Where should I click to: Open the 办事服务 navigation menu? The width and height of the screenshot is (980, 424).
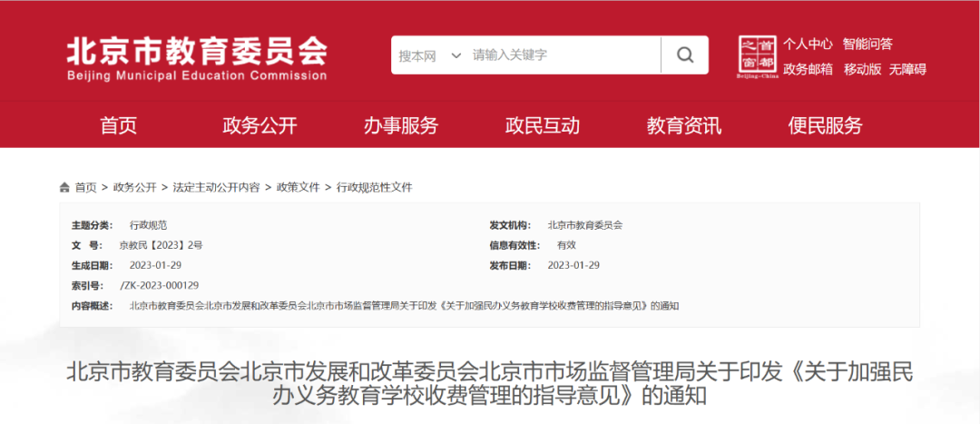coord(401,125)
